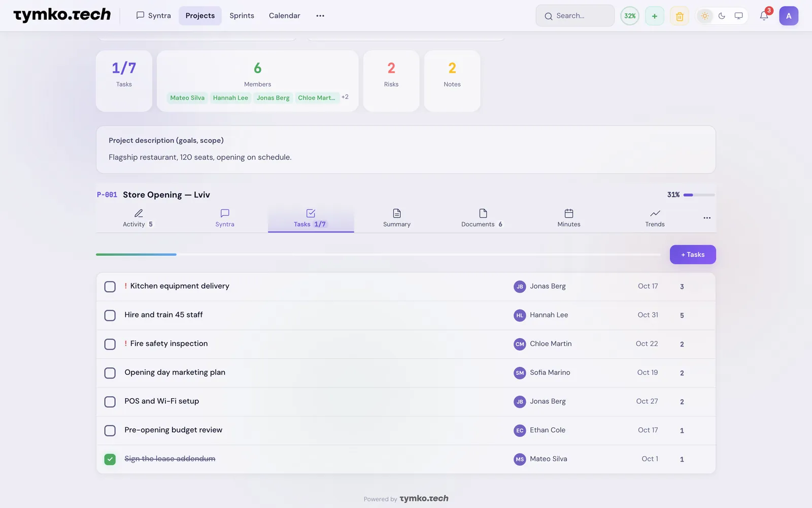Image resolution: width=812 pixels, height=508 pixels.
Task: Open the Notes count card
Action: click(452, 81)
